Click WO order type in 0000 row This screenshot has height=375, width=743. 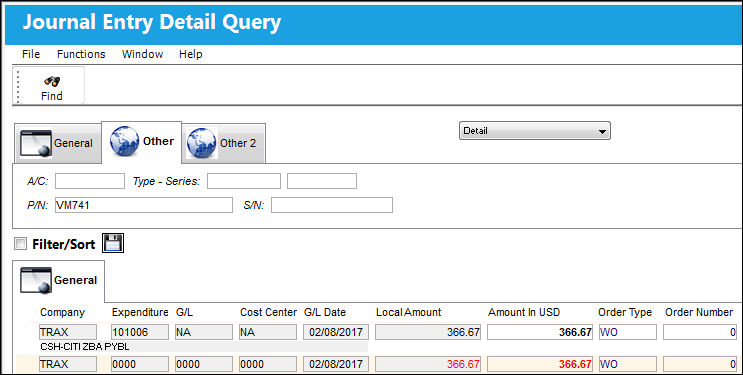coord(627,364)
